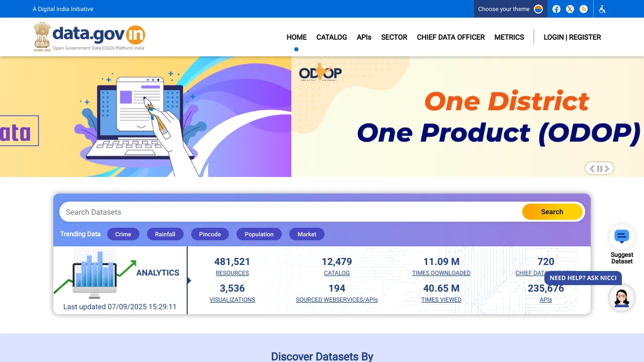Screen dimensions: 644x362
Task: Go to next banner slide
Action: tap(607, 168)
